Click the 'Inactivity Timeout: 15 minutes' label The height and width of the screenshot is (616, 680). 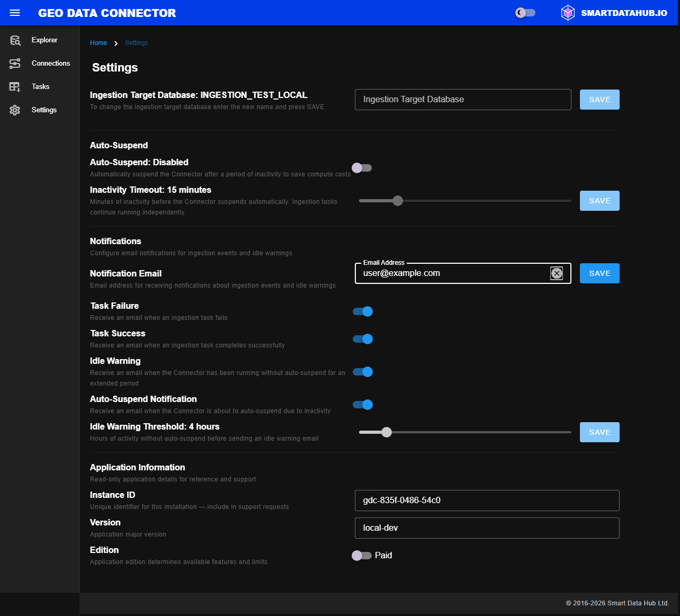click(150, 190)
